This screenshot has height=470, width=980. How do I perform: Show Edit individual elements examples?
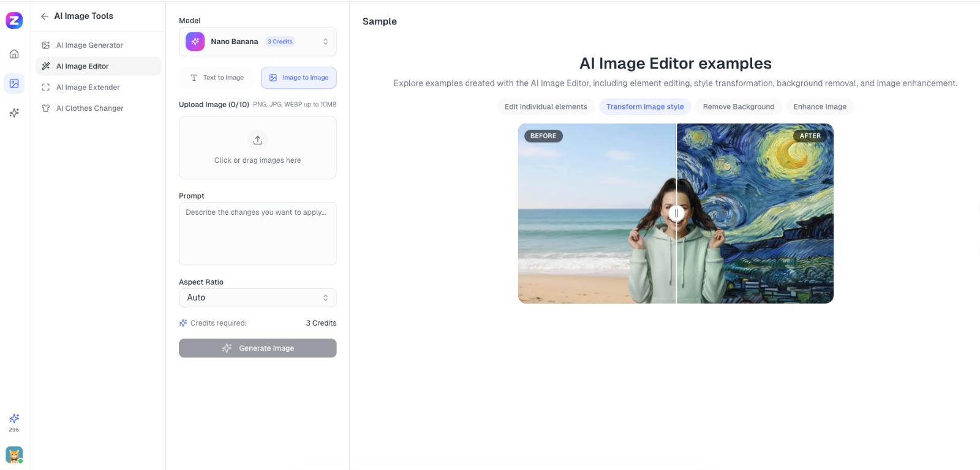click(x=546, y=107)
